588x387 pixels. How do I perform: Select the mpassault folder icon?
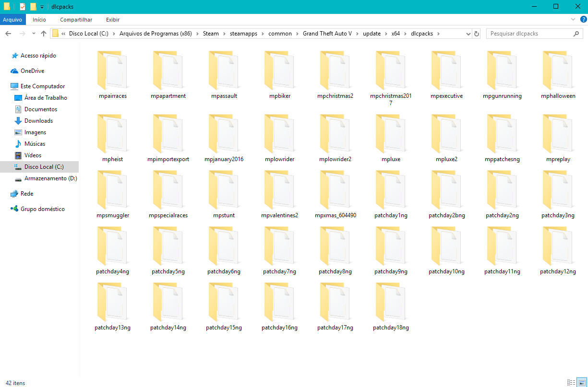click(224, 70)
